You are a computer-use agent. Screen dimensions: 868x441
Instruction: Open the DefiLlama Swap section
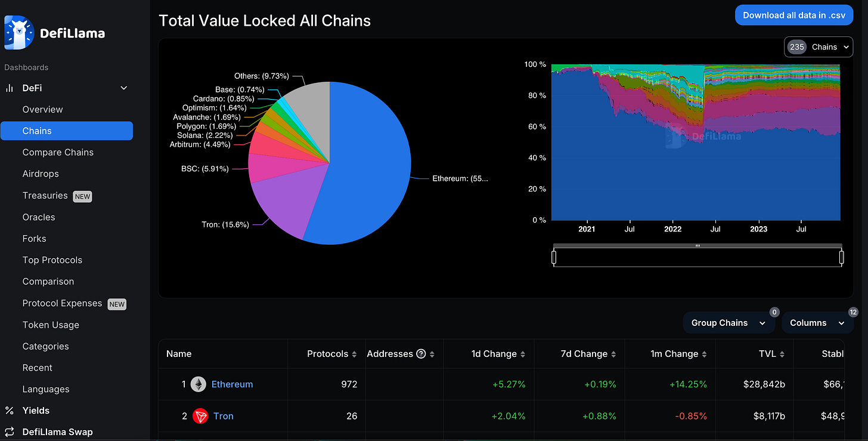[x=57, y=432]
